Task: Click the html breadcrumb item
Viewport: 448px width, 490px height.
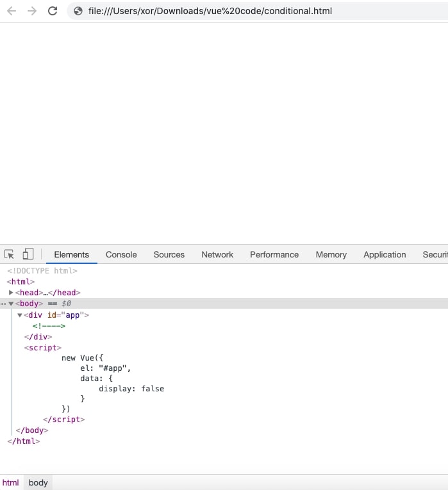Action: [x=11, y=482]
